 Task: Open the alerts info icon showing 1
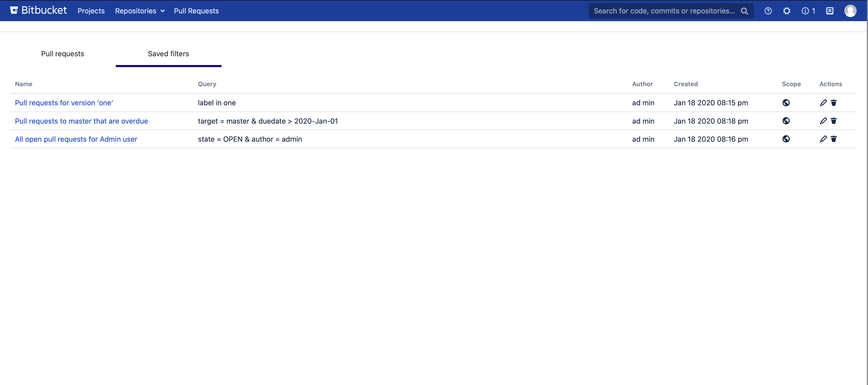pyautogui.click(x=808, y=11)
